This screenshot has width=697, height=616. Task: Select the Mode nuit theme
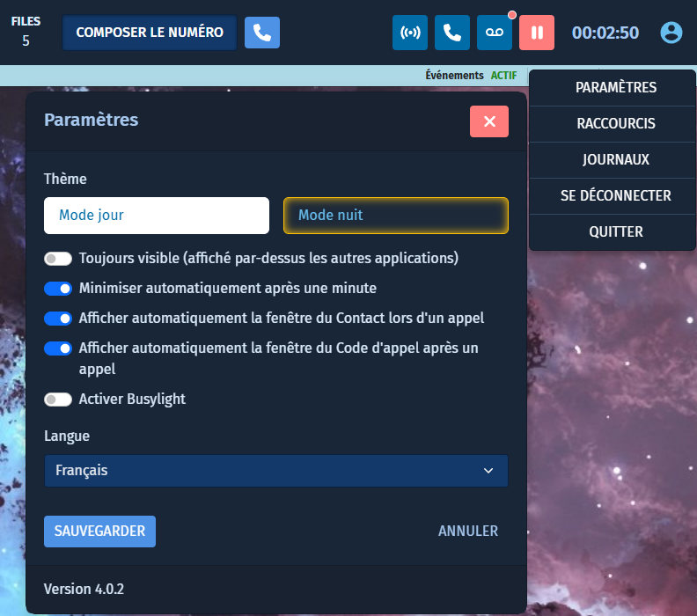pyautogui.click(x=396, y=216)
